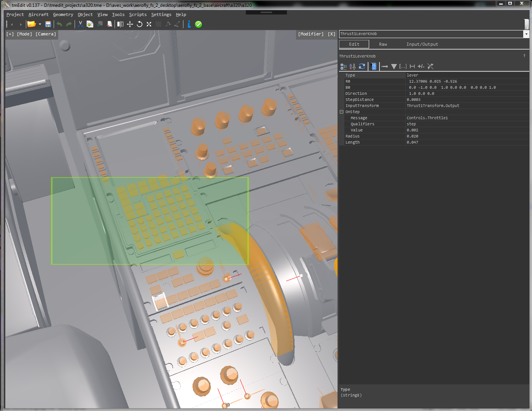
Task: Click the blue info icon
Action: (x=189, y=24)
